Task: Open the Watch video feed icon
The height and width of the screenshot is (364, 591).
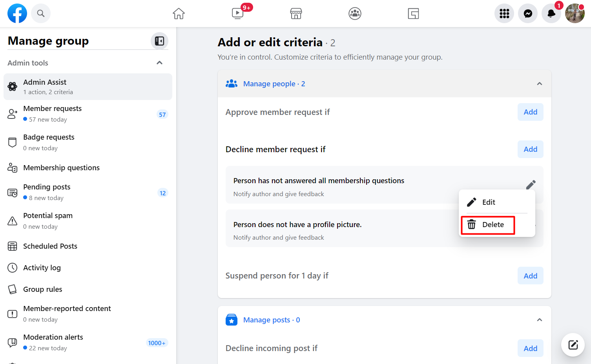Action: point(237,13)
